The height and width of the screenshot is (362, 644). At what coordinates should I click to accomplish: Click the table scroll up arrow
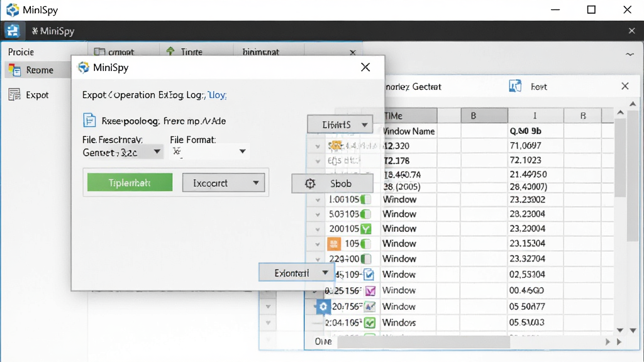click(x=620, y=112)
